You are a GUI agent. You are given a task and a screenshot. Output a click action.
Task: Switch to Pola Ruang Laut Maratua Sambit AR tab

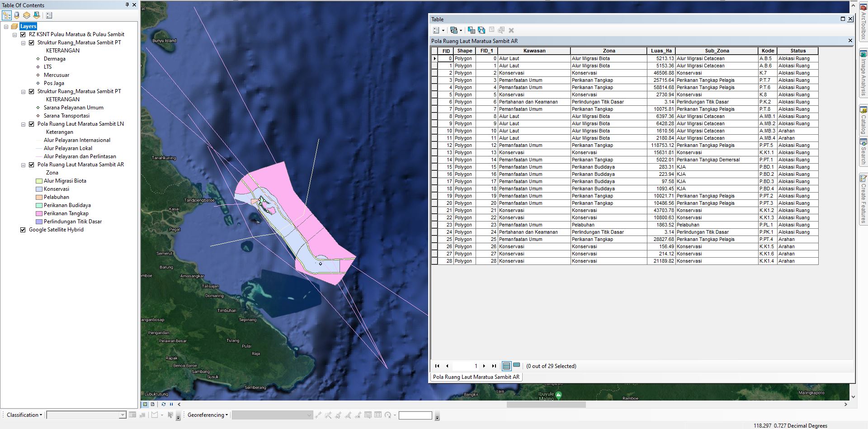pyautogui.click(x=476, y=377)
